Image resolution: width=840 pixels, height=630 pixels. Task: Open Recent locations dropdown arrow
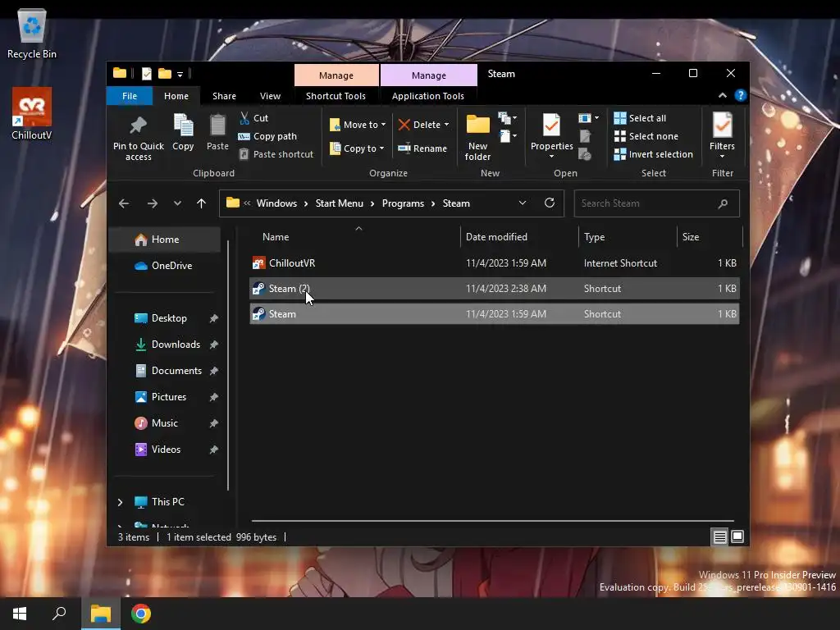(177, 203)
